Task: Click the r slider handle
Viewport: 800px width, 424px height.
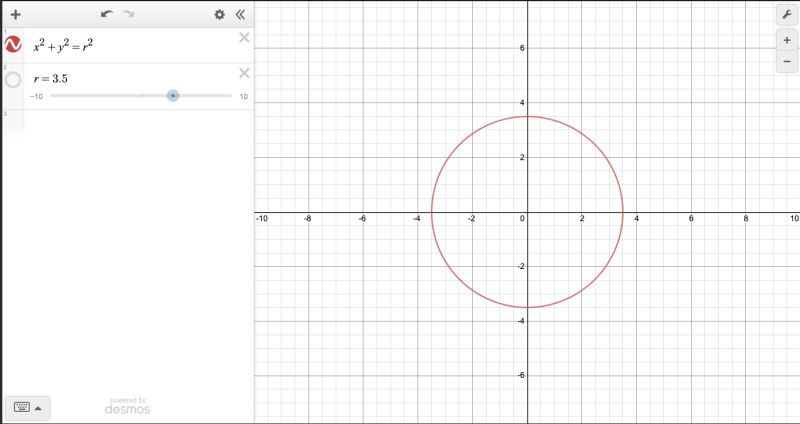Action: (173, 95)
